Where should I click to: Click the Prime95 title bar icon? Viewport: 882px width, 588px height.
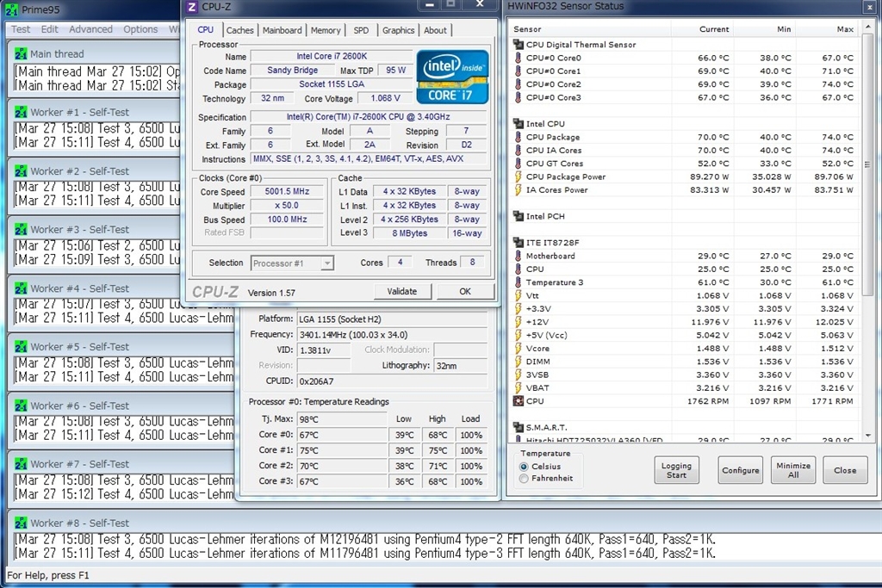[x=12, y=9]
